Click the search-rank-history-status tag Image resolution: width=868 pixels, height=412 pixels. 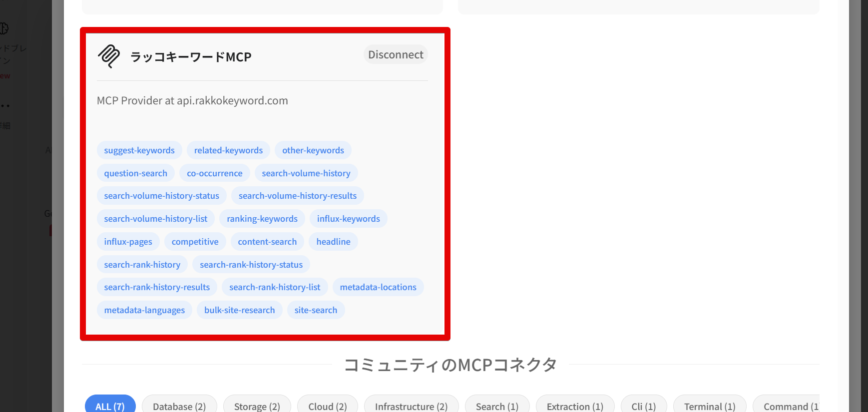tap(251, 265)
